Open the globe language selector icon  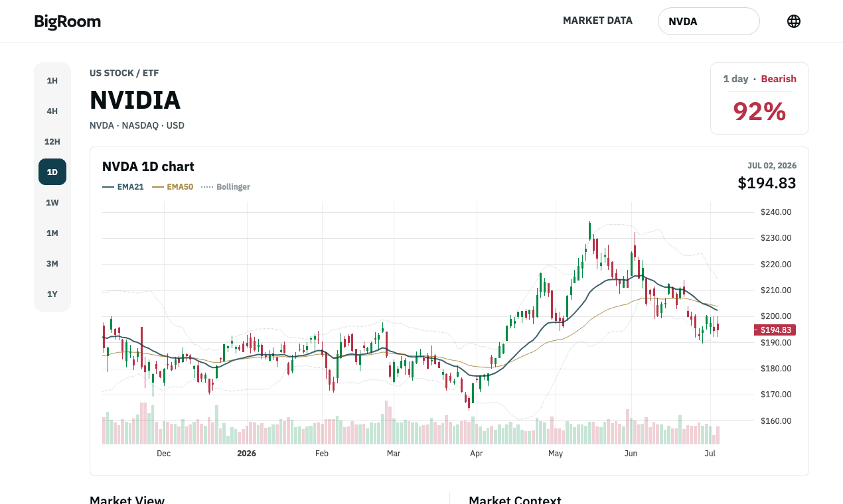tap(793, 21)
